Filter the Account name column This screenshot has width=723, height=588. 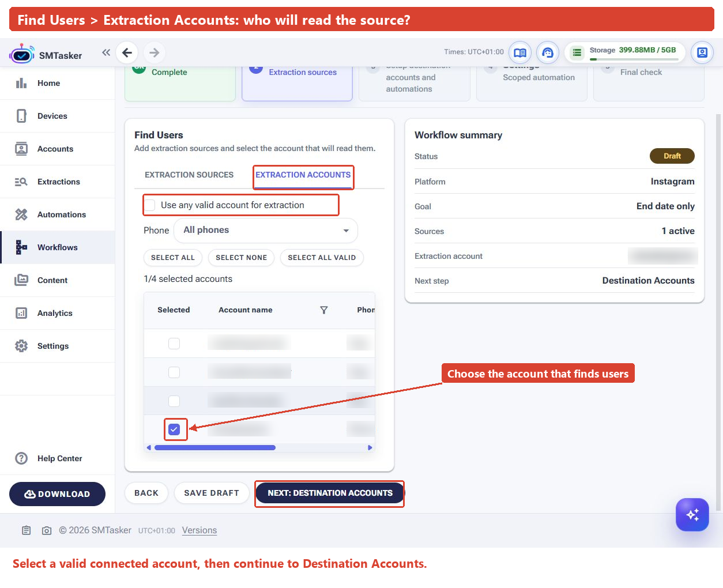(324, 310)
